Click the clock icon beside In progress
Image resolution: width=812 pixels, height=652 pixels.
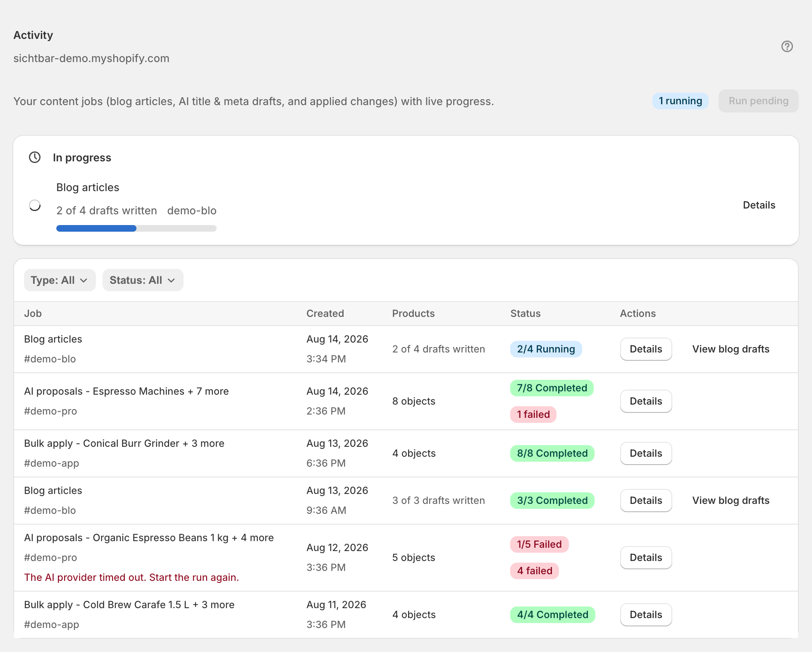coord(35,157)
